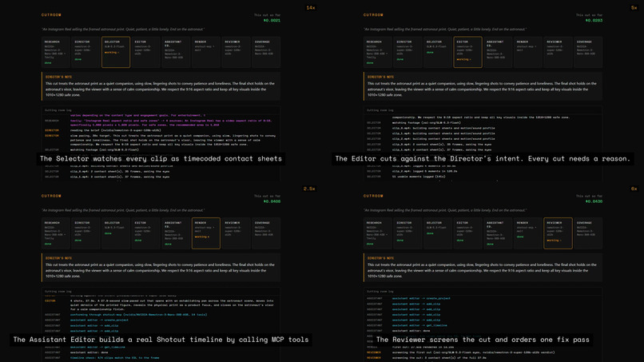The height and width of the screenshot is (362, 644).
Task: Click the $0.0283 cost readout
Action: (x=594, y=20)
